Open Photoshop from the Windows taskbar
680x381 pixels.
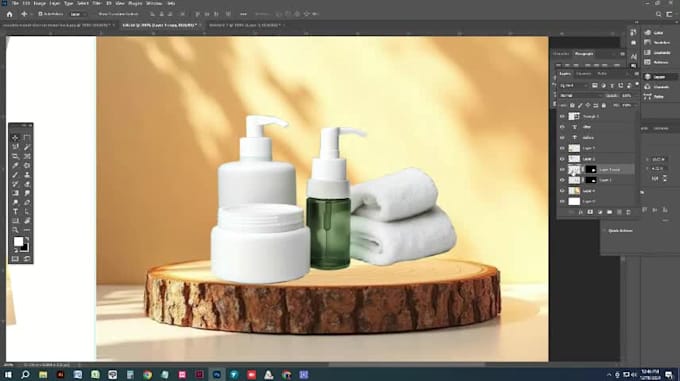(x=216, y=374)
